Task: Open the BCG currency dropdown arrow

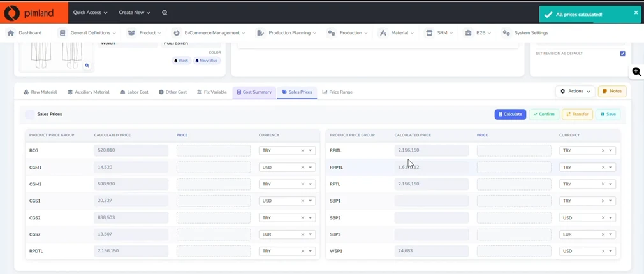Action: click(310, 150)
